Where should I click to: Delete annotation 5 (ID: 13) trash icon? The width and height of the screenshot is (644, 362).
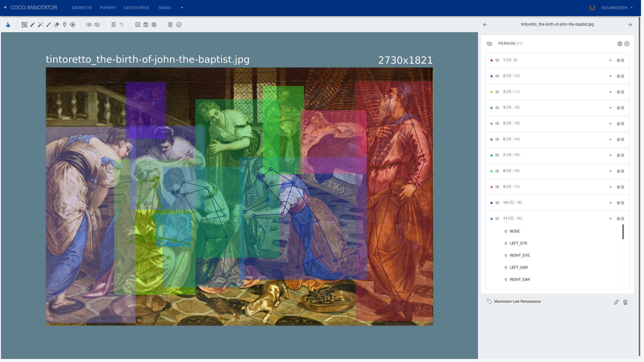click(623, 124)
